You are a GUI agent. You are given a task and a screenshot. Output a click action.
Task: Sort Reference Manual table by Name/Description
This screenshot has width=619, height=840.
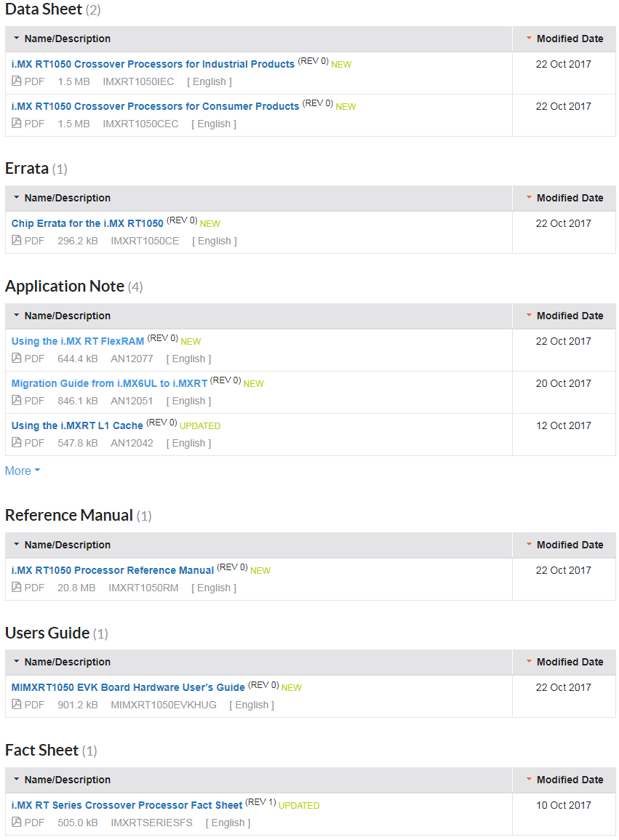[x=62, y=545]
